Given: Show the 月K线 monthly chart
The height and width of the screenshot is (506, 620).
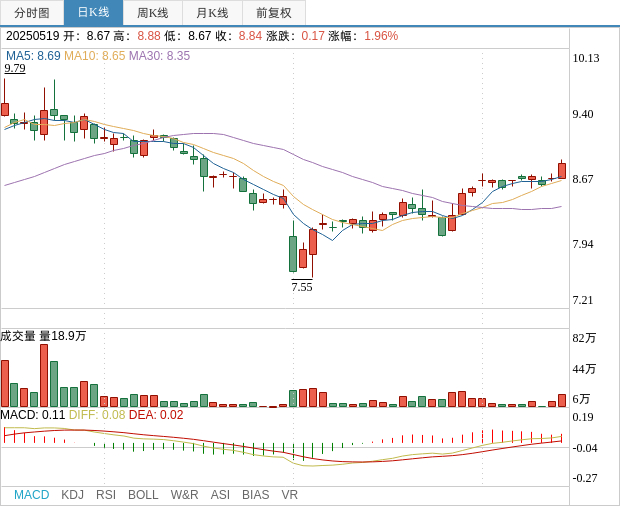Looking at the screenshot, I should (x=212, y=13).
